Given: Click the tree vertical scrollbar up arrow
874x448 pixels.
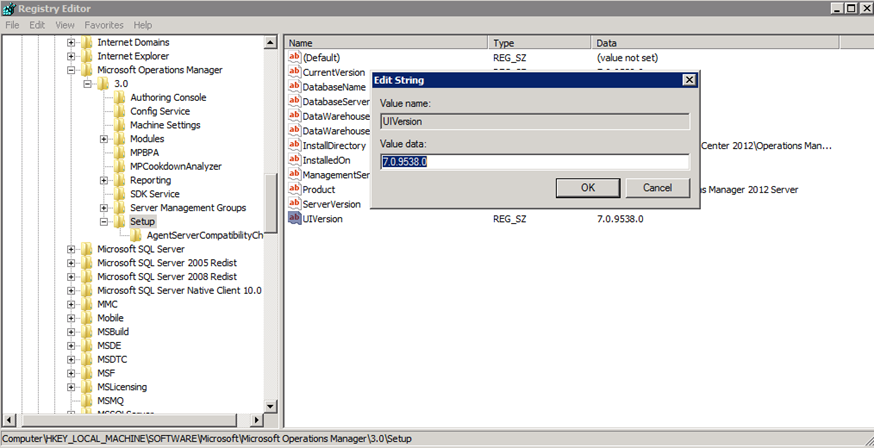Looking at the screenshot, I should pos(270,42).
